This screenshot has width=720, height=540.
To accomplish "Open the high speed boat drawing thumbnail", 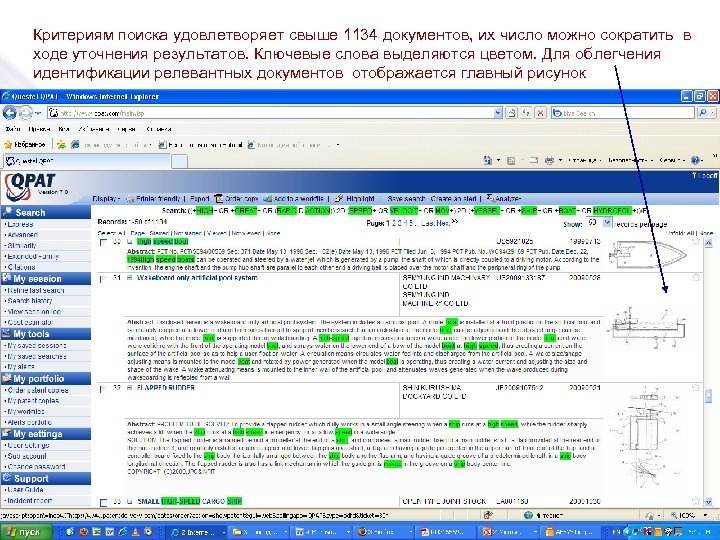I will [x=647, y=253].
